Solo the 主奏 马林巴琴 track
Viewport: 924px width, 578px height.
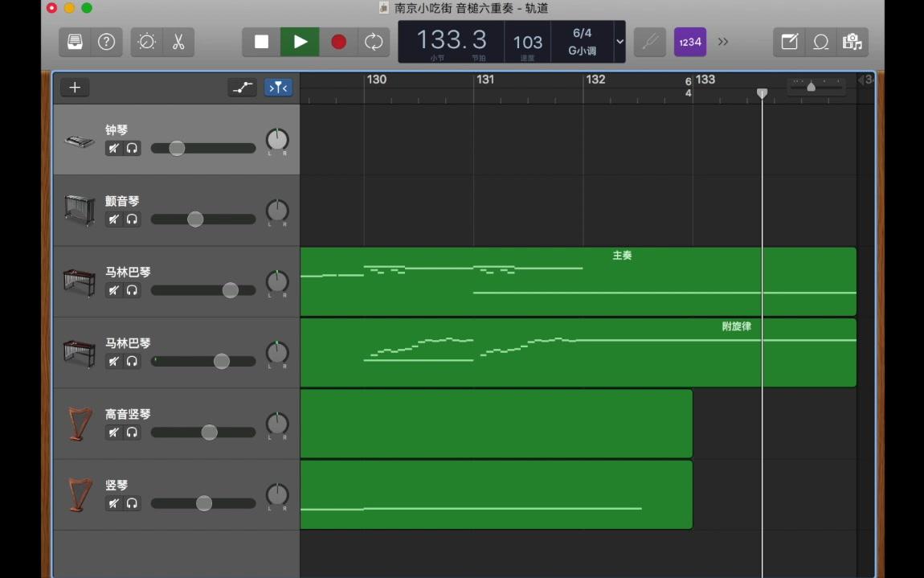(132, 290)
